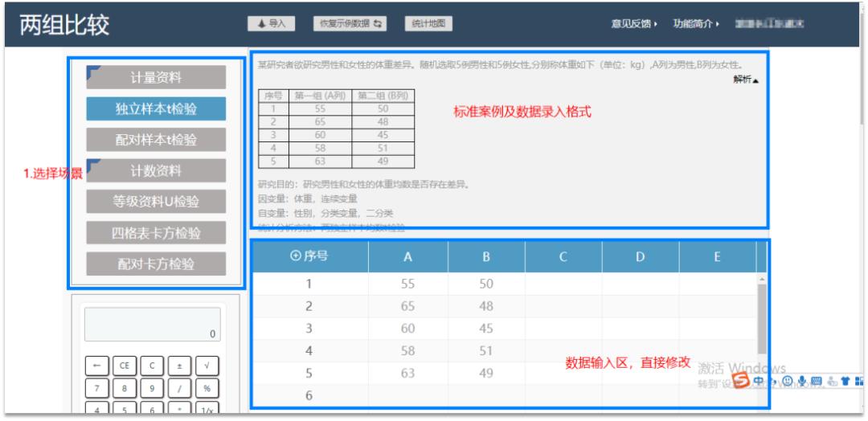Viewport: 868px width, 421px height.
Task: Click the Sogou microphone voice input icon
Action: 801,381
